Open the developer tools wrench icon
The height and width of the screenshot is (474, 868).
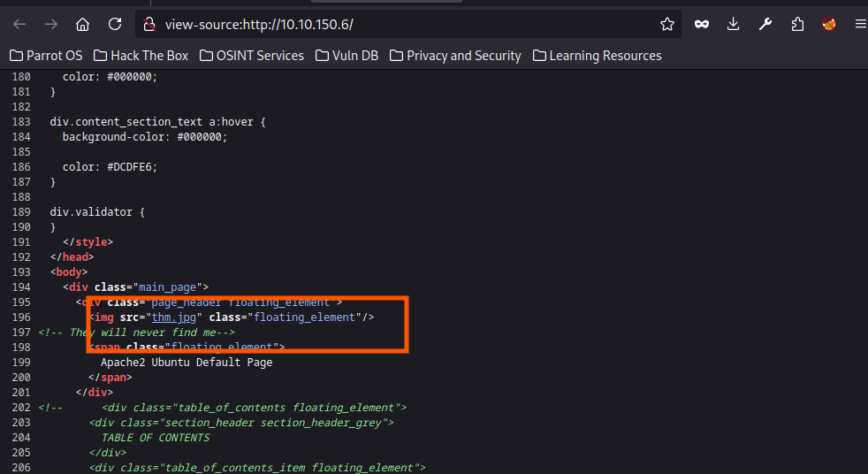[765, 25]
